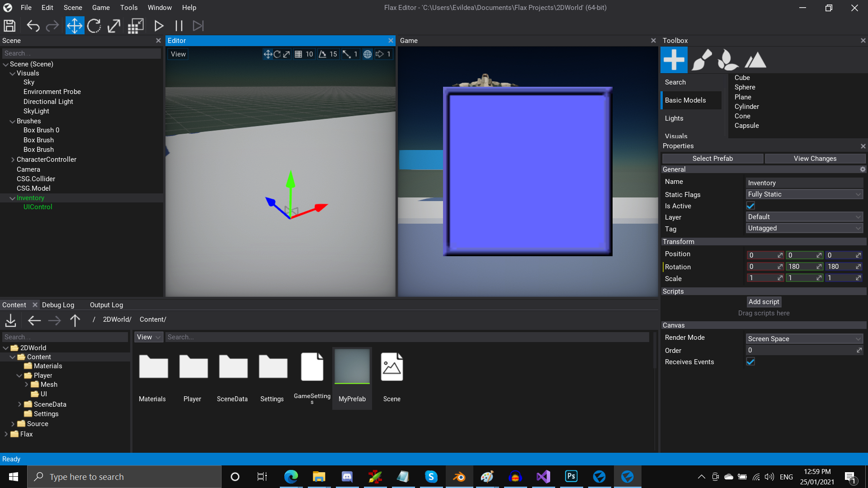Open the Tools menu
Image resolution: width=868 pixels, height=488 pixels.
(128, 7)
